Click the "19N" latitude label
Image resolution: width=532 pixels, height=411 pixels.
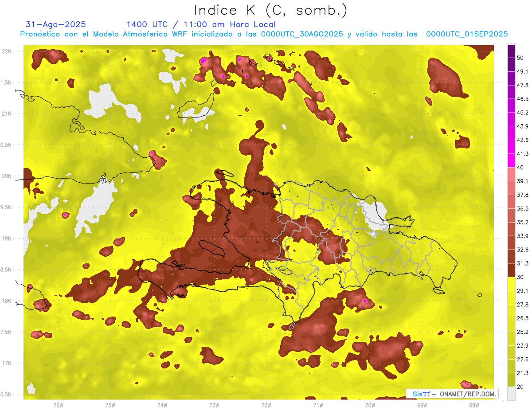[x=7, y=239]
